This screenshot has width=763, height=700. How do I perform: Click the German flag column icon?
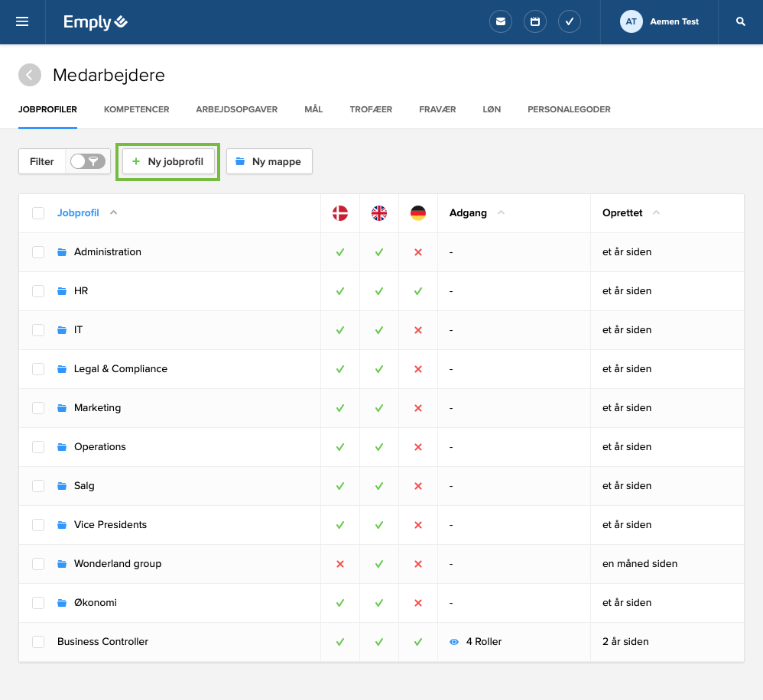point(417,213)
